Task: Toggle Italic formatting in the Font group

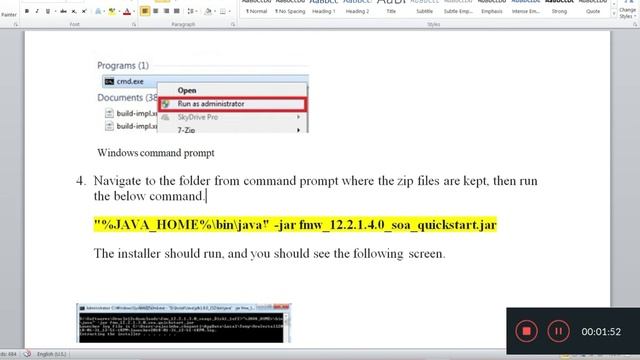Action: coord(37,11)
